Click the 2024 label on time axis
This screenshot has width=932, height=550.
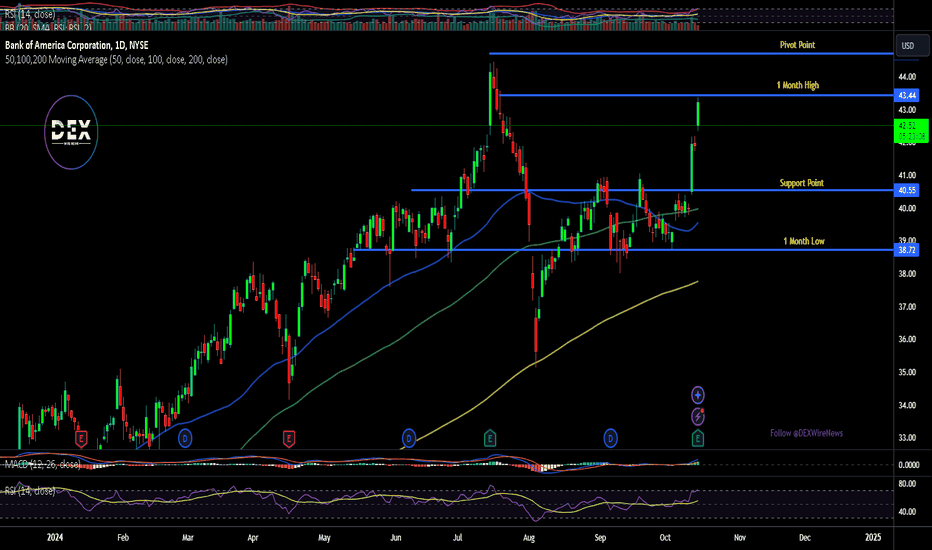55,538
